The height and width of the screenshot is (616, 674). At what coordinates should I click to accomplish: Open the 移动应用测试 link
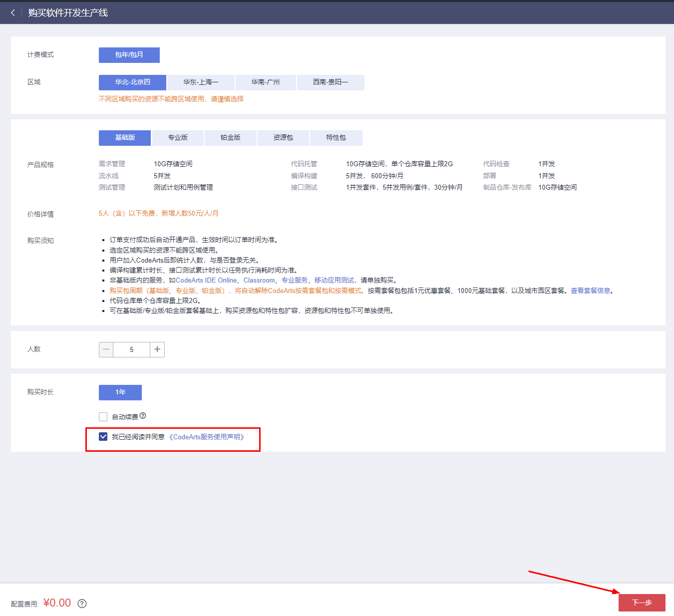pos(334,281)
